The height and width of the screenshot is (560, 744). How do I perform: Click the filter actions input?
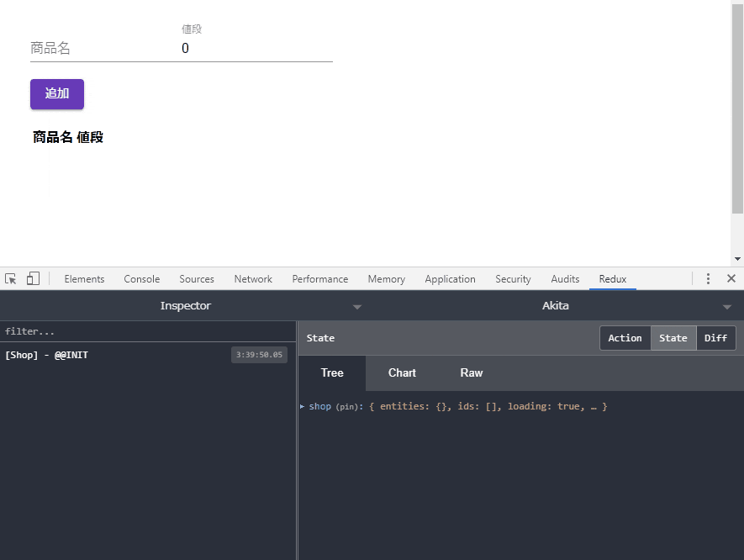point(148,331)
